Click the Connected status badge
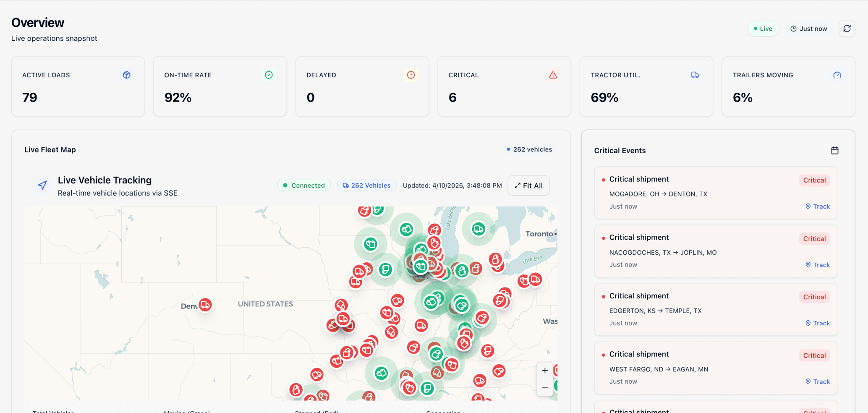The image size is (868, 413). point(304,186)
